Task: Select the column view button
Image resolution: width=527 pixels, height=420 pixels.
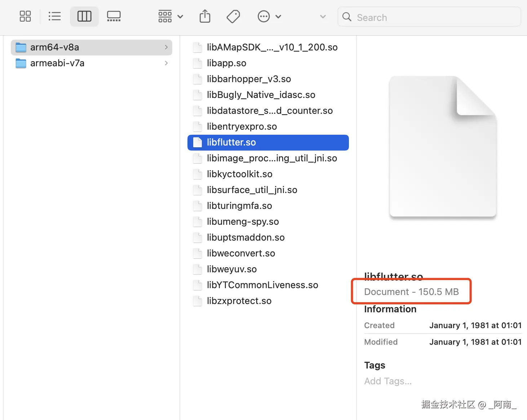Action: pos(84,17)
